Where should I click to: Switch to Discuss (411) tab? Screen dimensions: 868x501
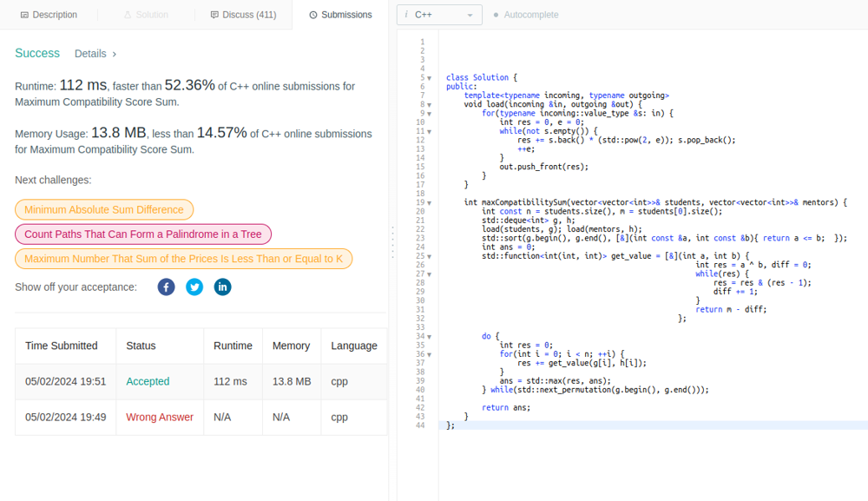pyautogui.click(x=244, y=15)
